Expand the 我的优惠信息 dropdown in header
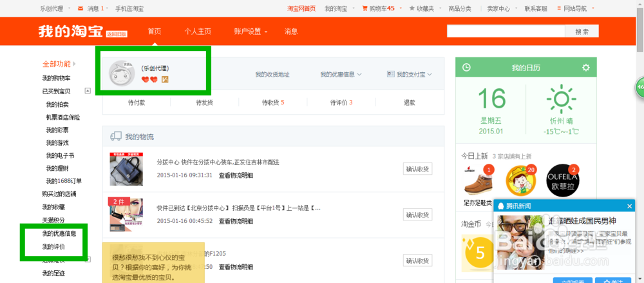Viewport: 644px width, 283px height. tap(359, 74)
